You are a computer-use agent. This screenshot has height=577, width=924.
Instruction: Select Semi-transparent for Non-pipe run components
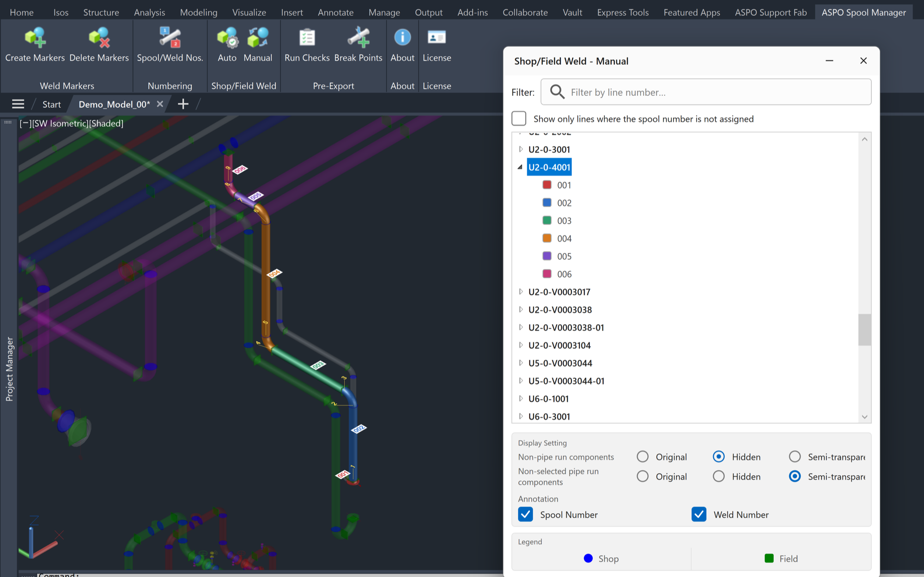(x=795, y=457)
